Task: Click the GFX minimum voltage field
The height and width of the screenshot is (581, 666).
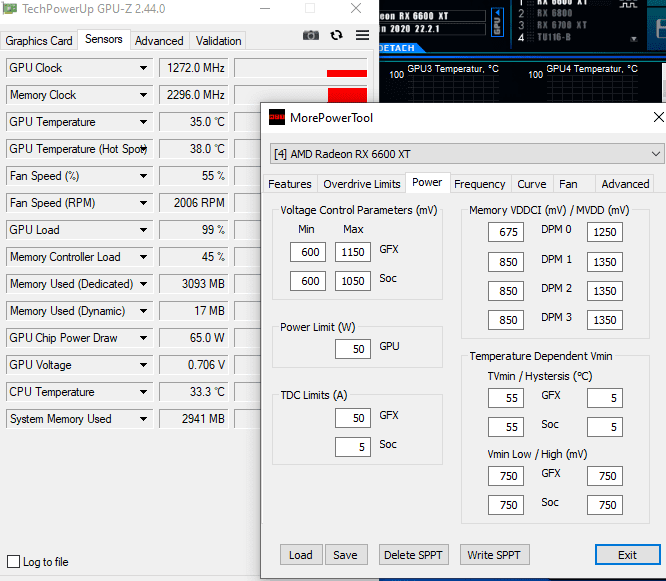Action: click(x=308, y=252)
